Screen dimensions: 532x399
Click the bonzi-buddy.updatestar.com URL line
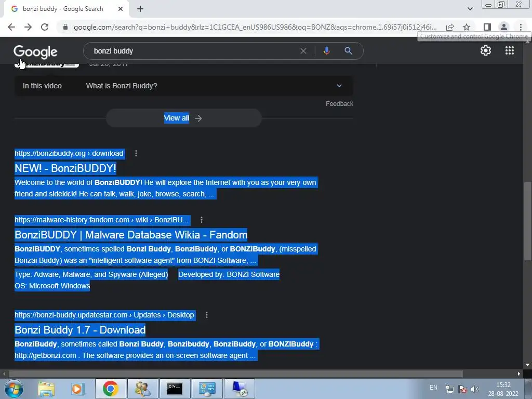point(104,315)
